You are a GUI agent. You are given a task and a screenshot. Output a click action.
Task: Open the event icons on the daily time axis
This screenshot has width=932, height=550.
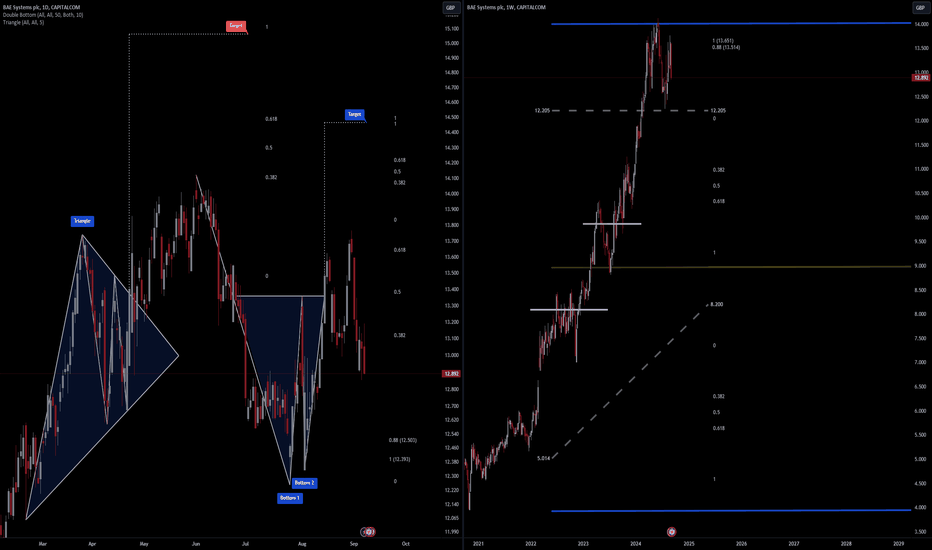pos(369,532)
